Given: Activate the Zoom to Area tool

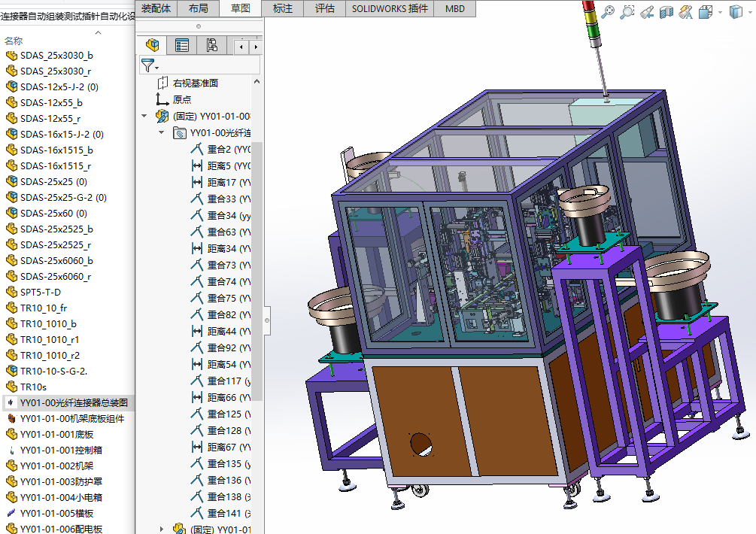Looking at the screenshot, I should click(x=627, y=11).
